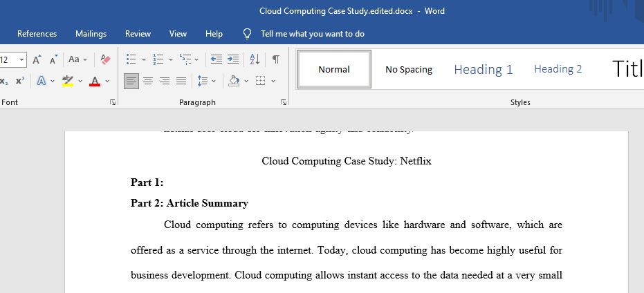Center align the paragraph

(148, 81)
